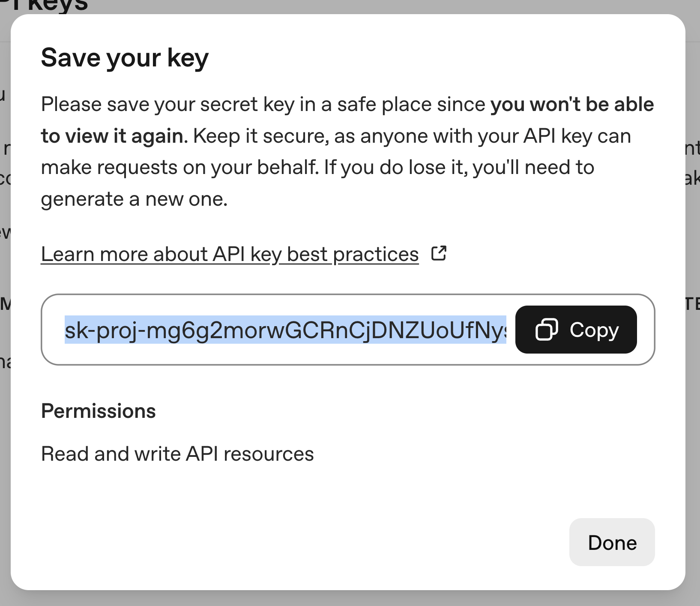Click the bold "you won't be able" warning
The image size is (700, 606).
click(x=572, y=105)
